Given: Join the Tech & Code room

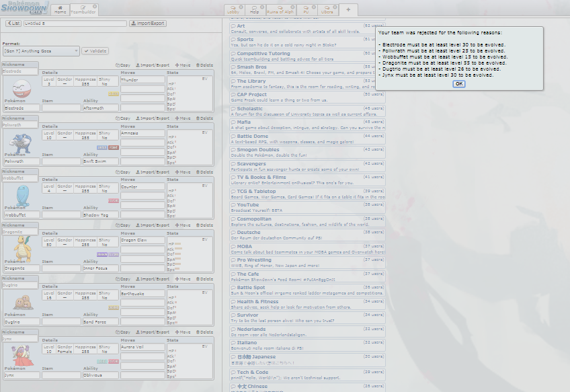Looking at the screenshot, I should tap(307, 375).
